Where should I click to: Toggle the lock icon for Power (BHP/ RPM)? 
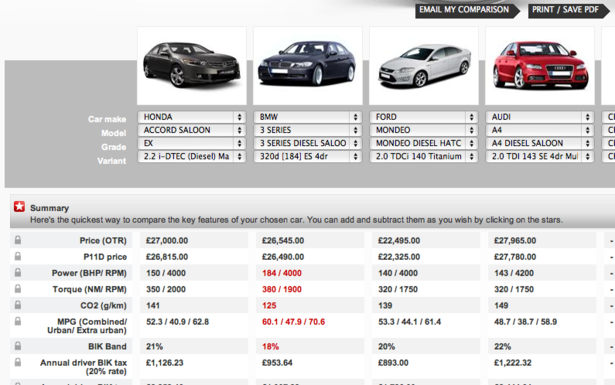[18, 272]
